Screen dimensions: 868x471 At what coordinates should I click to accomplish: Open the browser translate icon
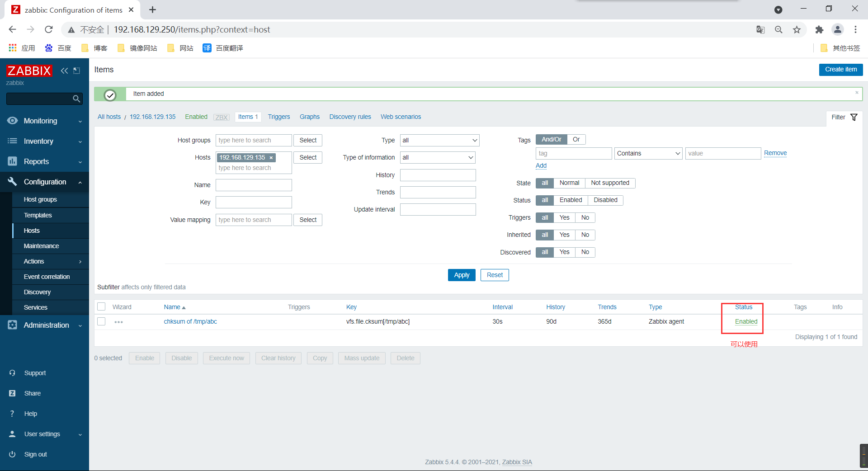[760, 29]
